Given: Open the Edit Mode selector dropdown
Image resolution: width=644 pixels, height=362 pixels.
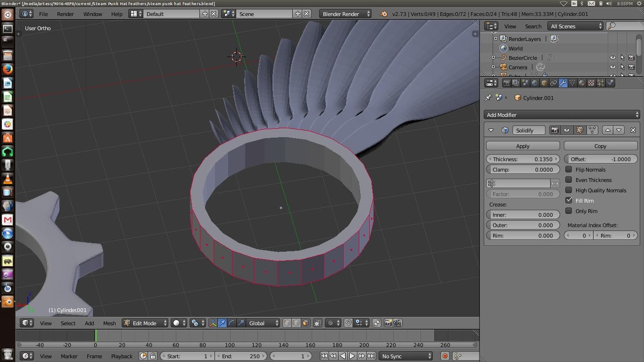Looking at the screenshot, I should coord(145,323).
